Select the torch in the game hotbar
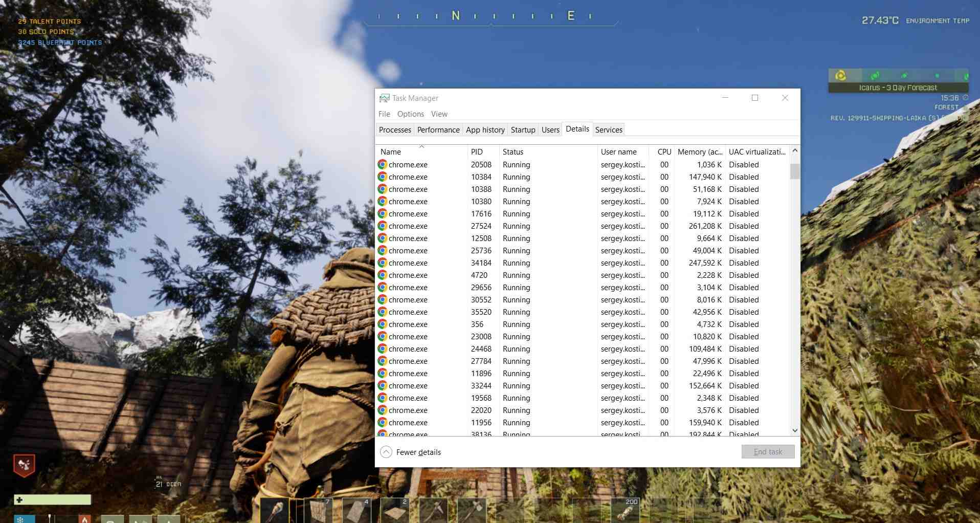Screen dimensions: 980x523 click(275, 510)
